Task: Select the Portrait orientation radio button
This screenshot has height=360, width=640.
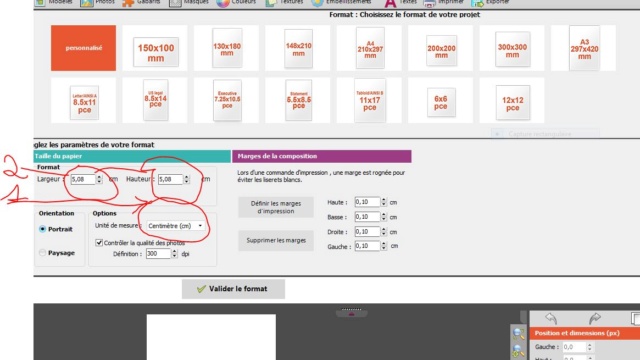Action: pyautogui.click(x=42, y=229)
